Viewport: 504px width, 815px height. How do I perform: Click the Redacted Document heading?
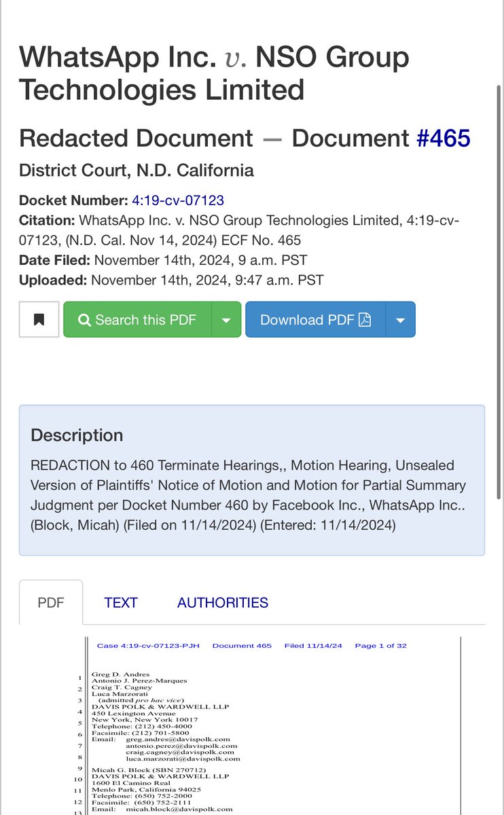coord(136,138)
